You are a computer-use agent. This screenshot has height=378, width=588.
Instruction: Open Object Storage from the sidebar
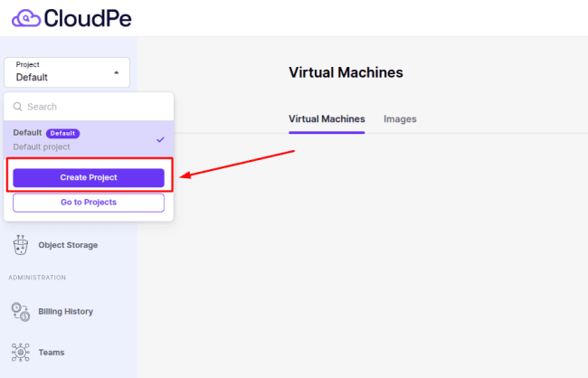pyautogui.click(x=68, y=245)
